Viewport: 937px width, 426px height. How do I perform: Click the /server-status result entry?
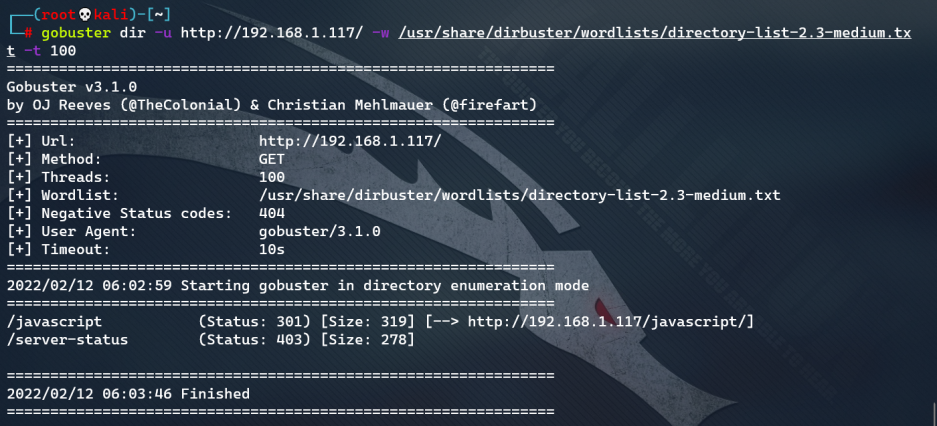(x=68, y=340)
